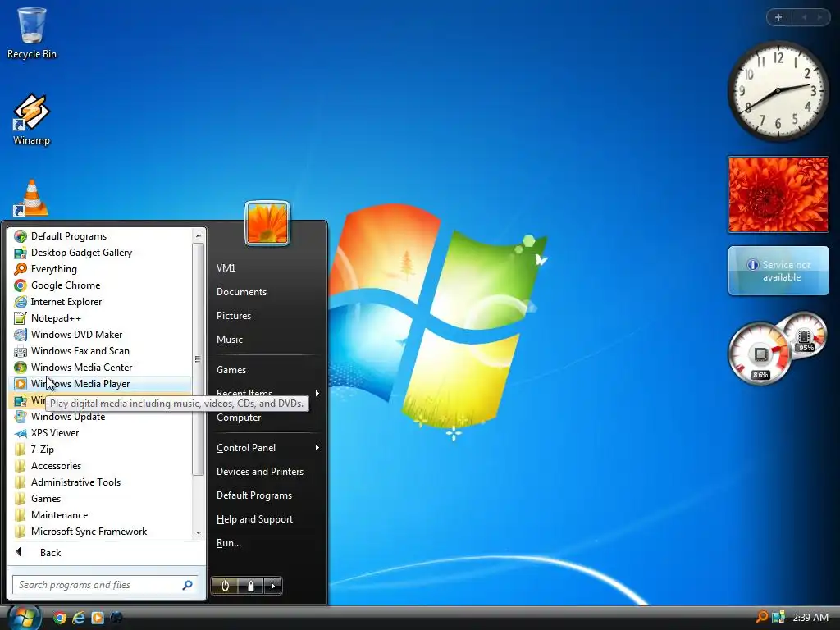Click the programs list scrollbar thumb
The width and height of the screenshot is (840, 630).
tap(199, 359)
